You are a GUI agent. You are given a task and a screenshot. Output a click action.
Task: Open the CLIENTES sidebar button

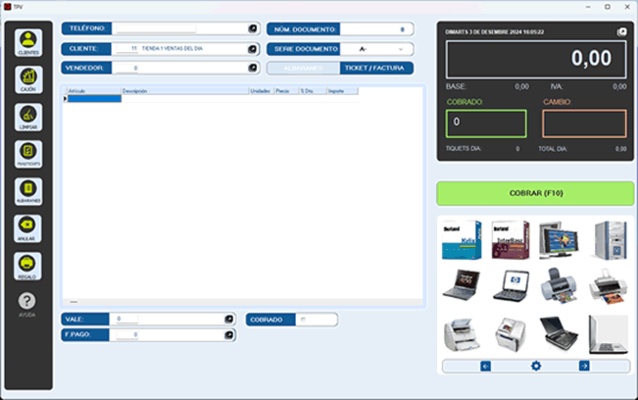[x=28, y=43]
